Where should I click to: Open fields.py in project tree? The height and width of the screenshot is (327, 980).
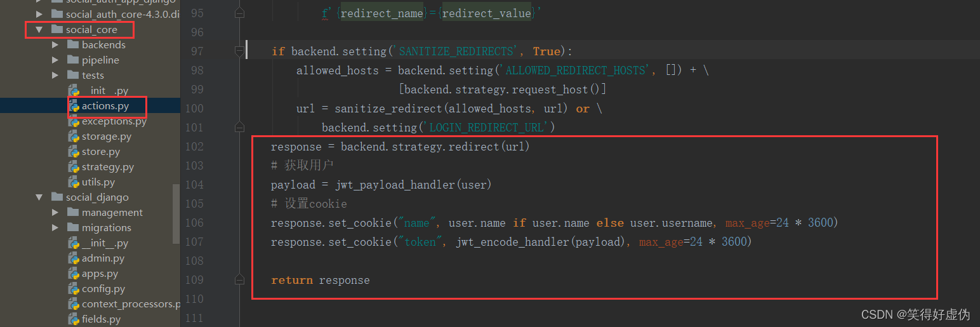coord(101,319)
